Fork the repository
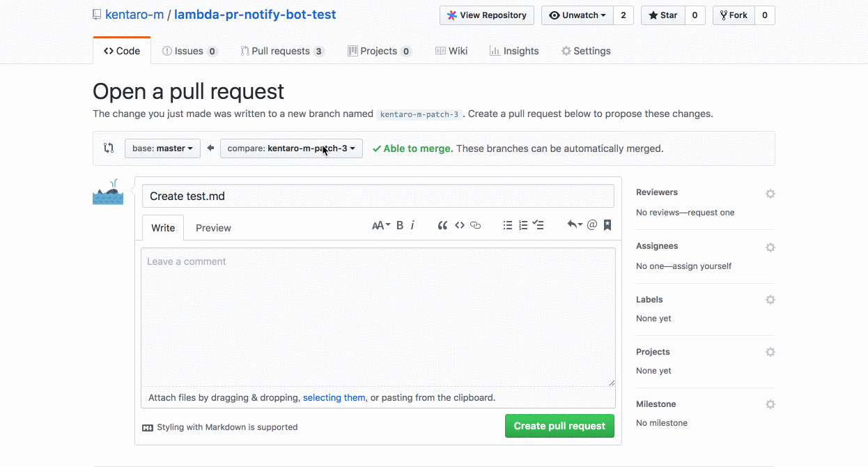The height and width of the screenshot is (467, 868). [x=734, y=15]
